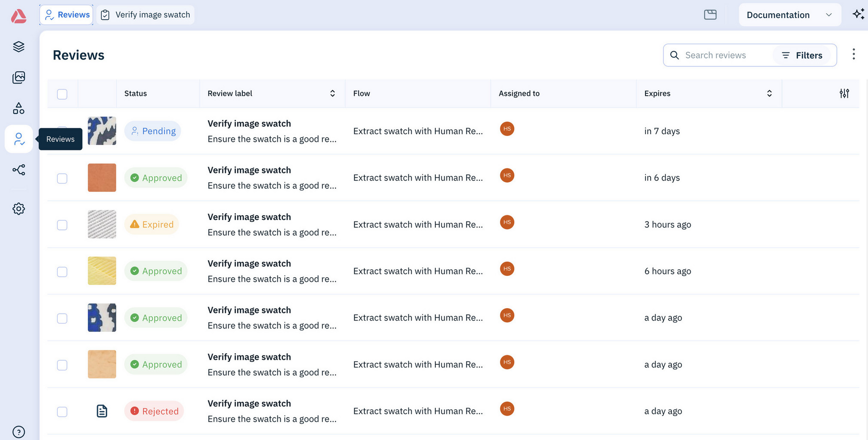Image resolution: width=868 pixels, height=440 pixels.
Task: Check the box for '6 hours ago' row
Action: click(62, 272)
